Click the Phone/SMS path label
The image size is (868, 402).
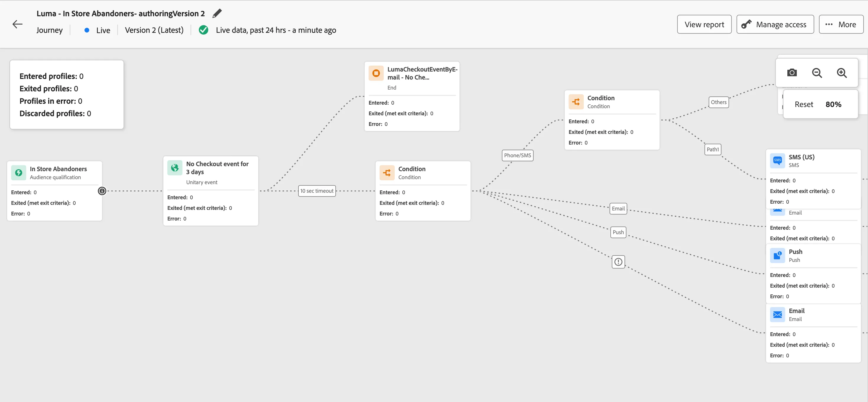pyautogui.click(x=518, y=155)
